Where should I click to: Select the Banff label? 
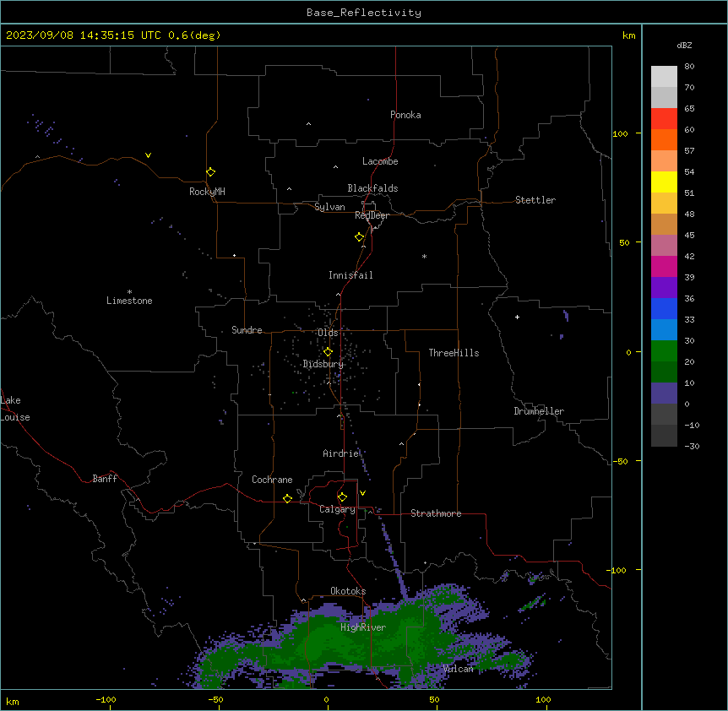point(105,479)
